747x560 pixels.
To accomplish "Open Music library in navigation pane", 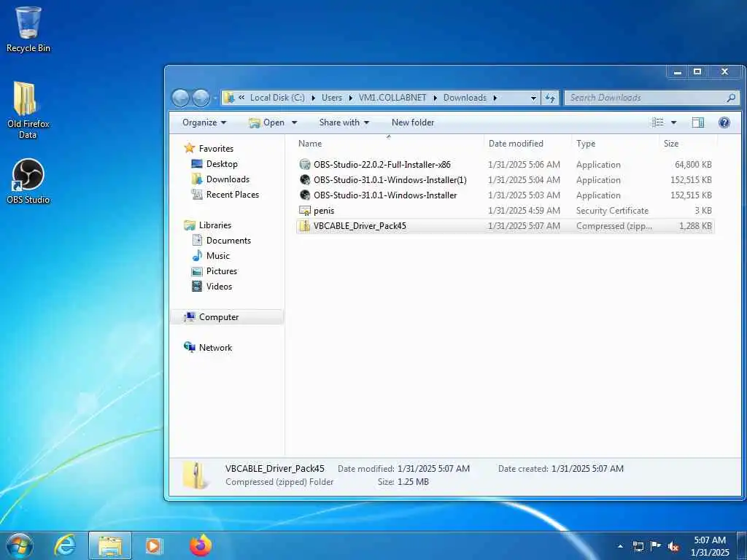I will click(217, 256).
